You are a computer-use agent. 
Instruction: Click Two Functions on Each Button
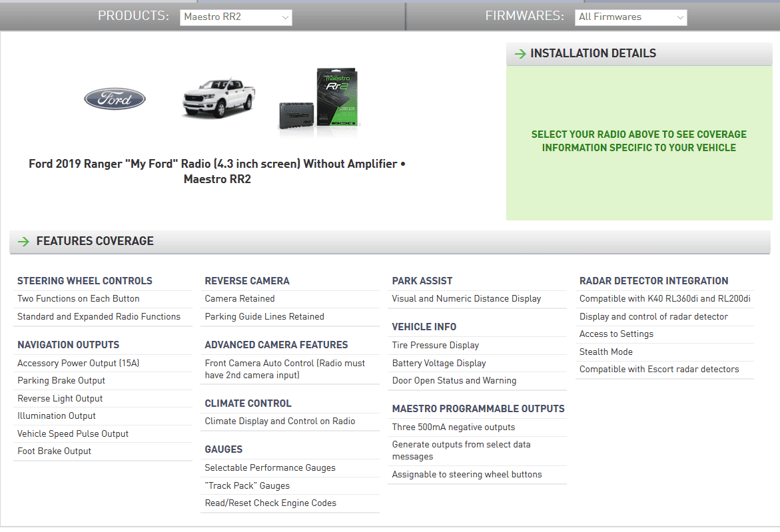[x=78, y=299]
